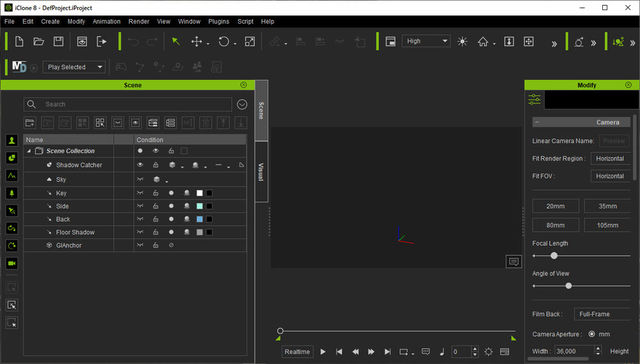640x364 pixels.
Task: Select the Rotate object tool
Action: [224, 41]
